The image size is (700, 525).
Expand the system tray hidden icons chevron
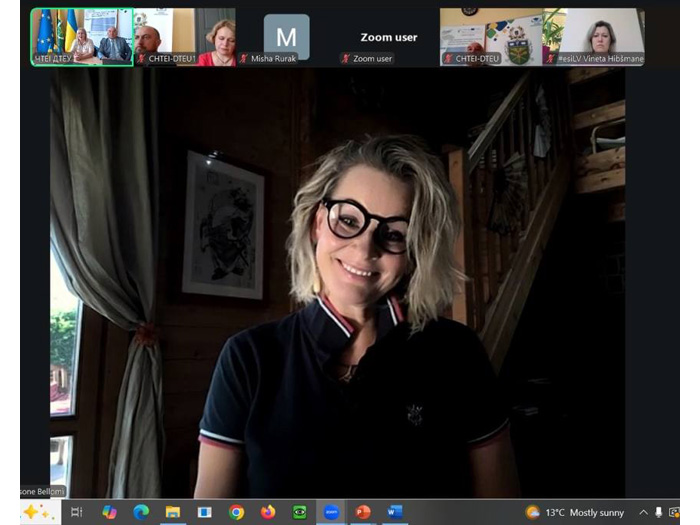click(643, 512)
